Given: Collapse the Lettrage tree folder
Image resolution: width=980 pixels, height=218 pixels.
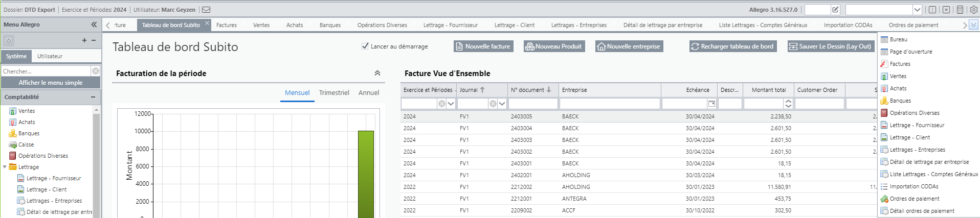Looking at the screenshot, I should coord(5,167).
